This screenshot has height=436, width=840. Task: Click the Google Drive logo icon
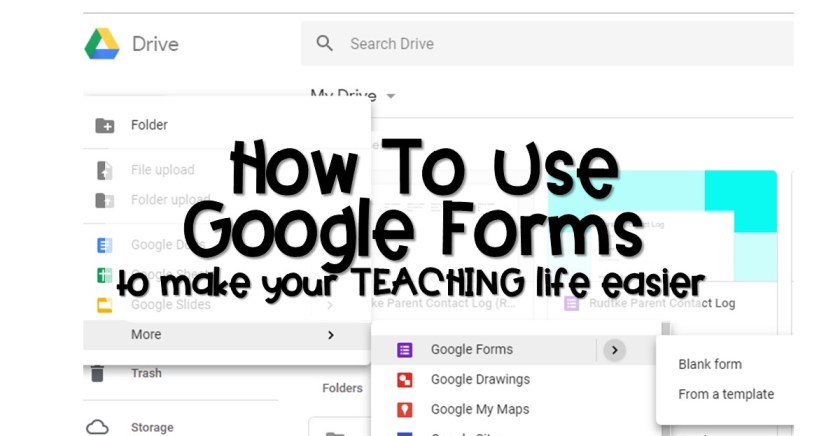pyautogui.click(x=102, y=45)
